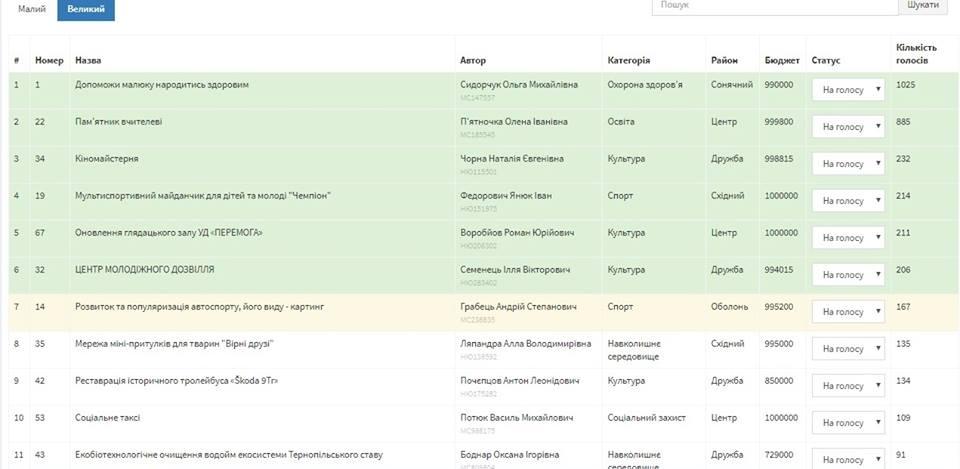Click the Бюджет column header
Screen dimensions: 960x469
coord(781,61)
